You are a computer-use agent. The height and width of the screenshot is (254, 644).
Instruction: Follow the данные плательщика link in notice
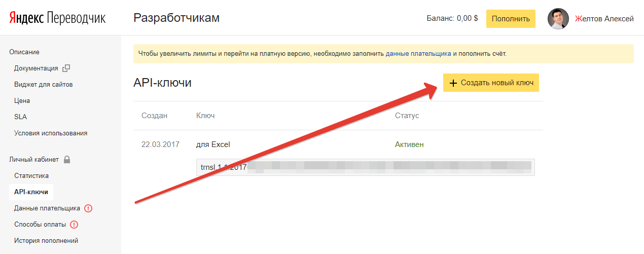tap(418, 53)
